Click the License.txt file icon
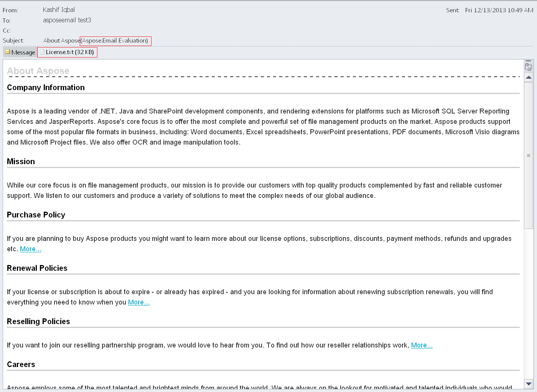Viewport: 537px width, 392px height. point(42,52)
